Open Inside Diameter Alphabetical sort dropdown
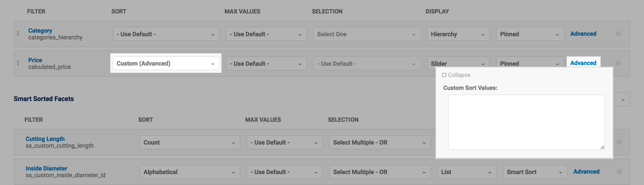The height and width of the screenshot is (185, 644). pos(190,172)
